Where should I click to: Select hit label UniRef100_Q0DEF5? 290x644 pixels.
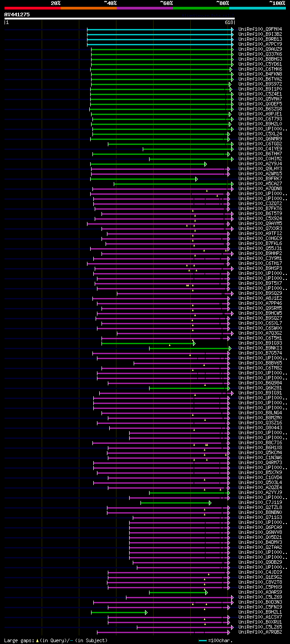[x=260, y=104]
